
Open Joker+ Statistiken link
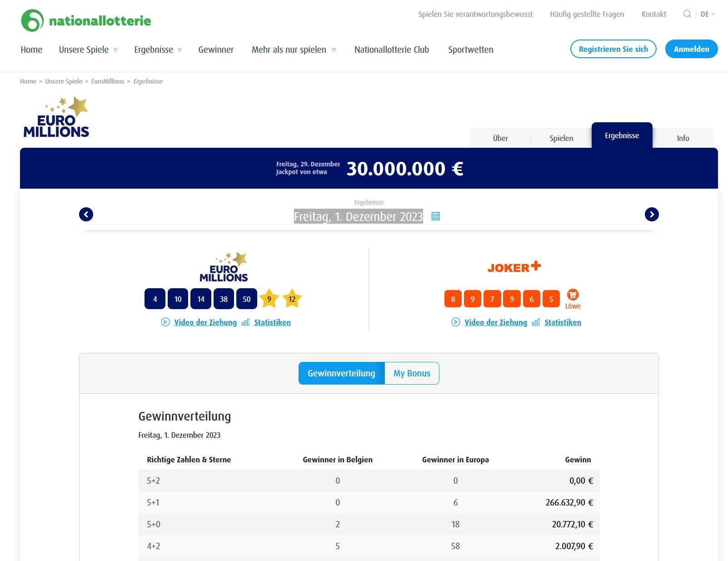tap(563, 322)
